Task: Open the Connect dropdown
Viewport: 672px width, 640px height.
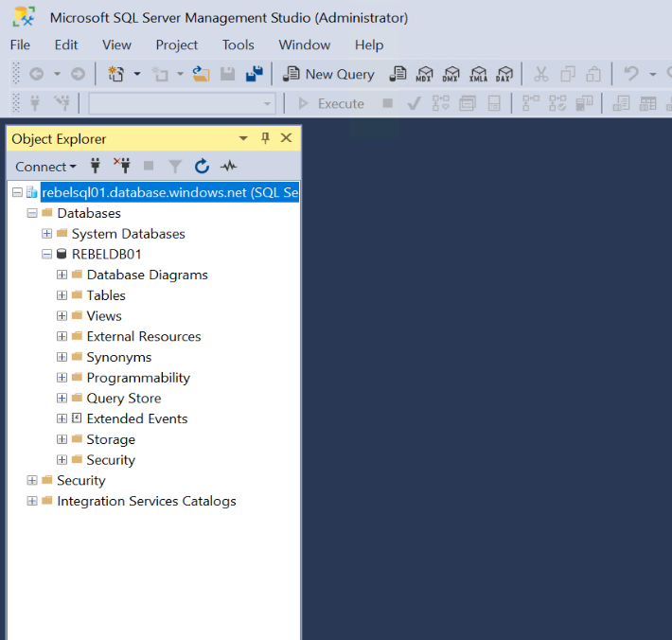Action: 45,167
